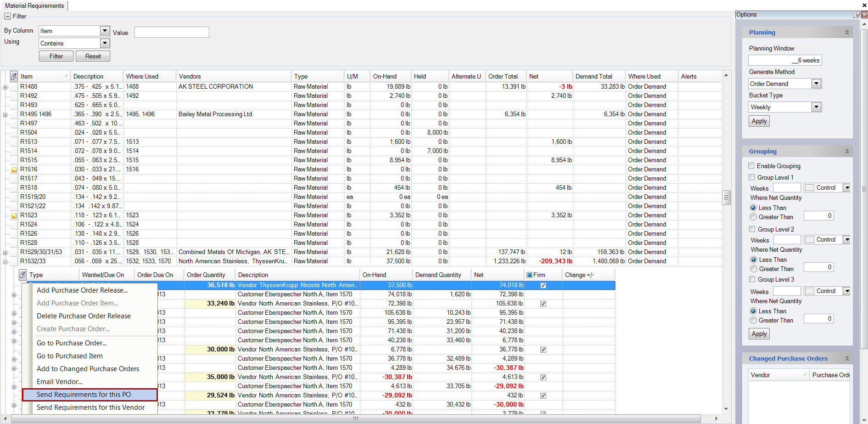This screenshot has height=424, width=868.
Task: Open Bucket Type dropdown showing Weekly
Action: pos(816,107)
